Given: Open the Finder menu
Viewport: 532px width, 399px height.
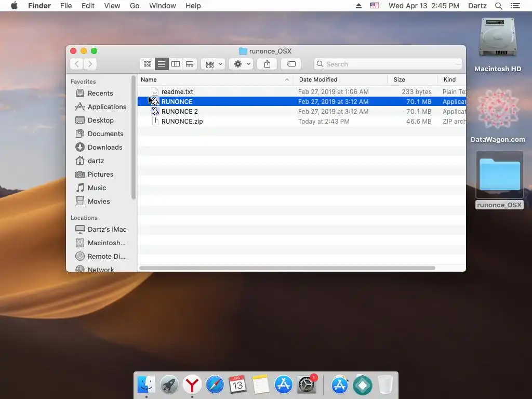Looking at the screenshot, I should [39, 6].
